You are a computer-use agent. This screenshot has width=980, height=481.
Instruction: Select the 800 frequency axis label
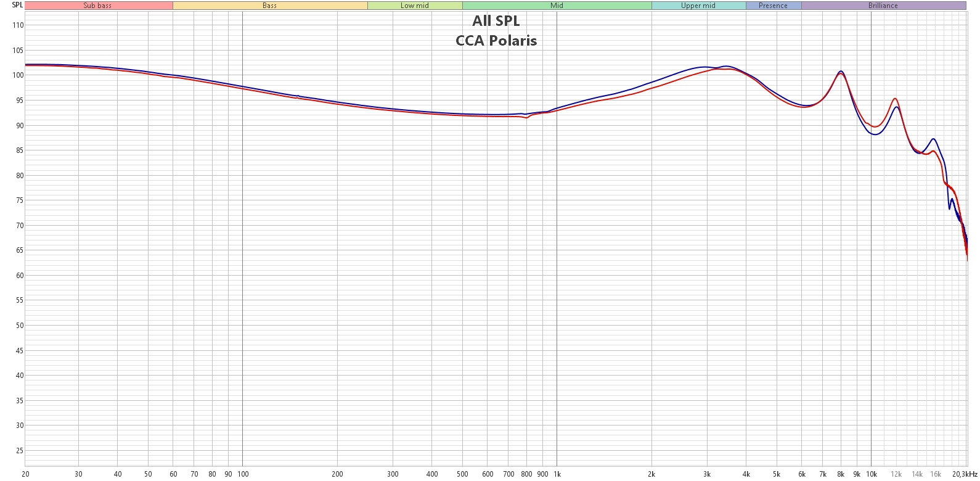(x=526, y=474)
